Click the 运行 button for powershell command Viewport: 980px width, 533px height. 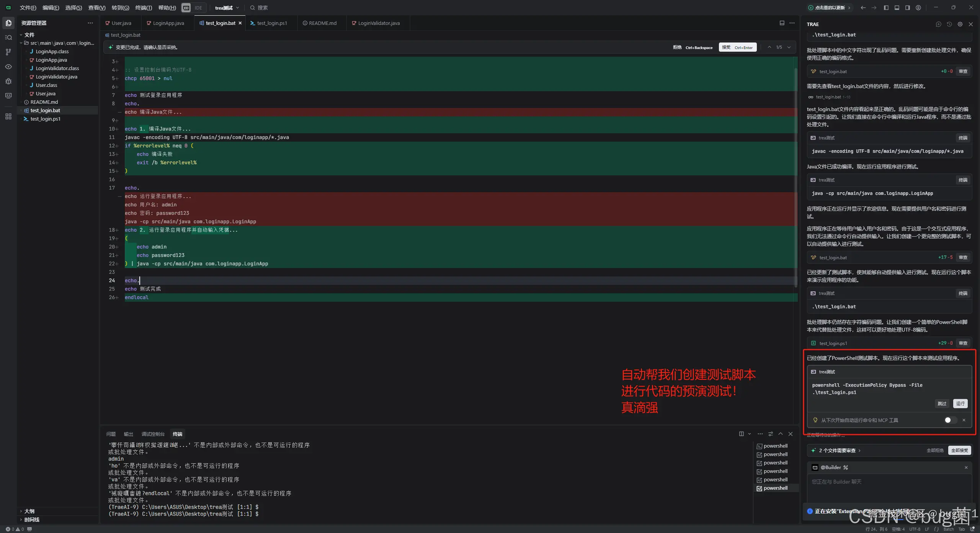click(x=960, y=404)
